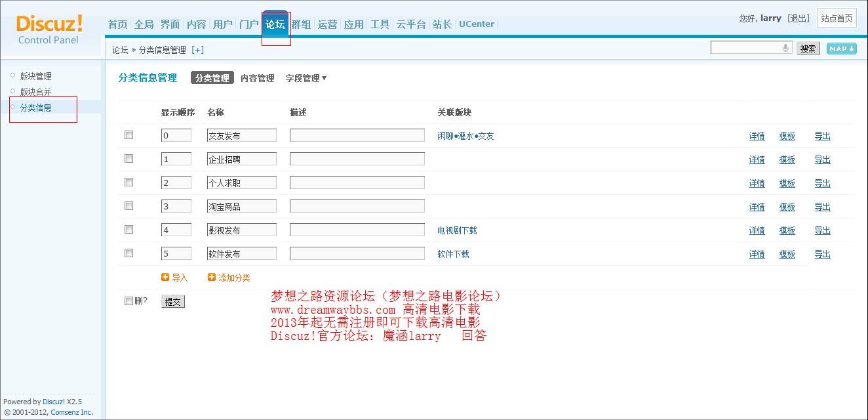Open 模板 for 个人求职 row
868x420 pixels.
(787, 184)
